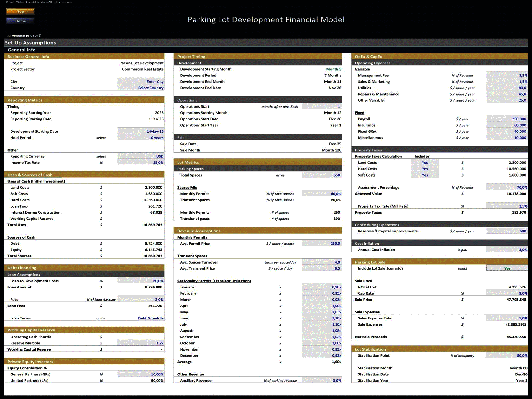Select Assessment Percentage 70,0% cell
Viewport: 532px width, 399px height.
pos(507,187)
